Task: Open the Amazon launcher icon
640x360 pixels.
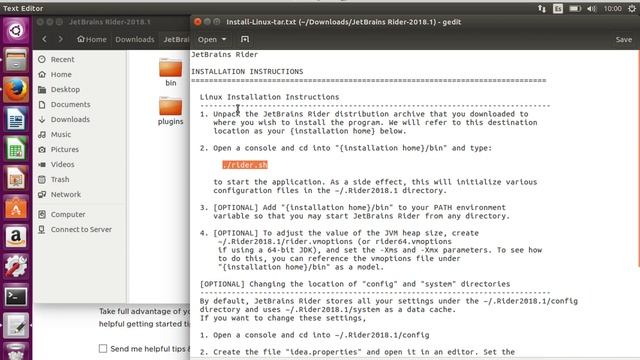Action: (16, 237)
